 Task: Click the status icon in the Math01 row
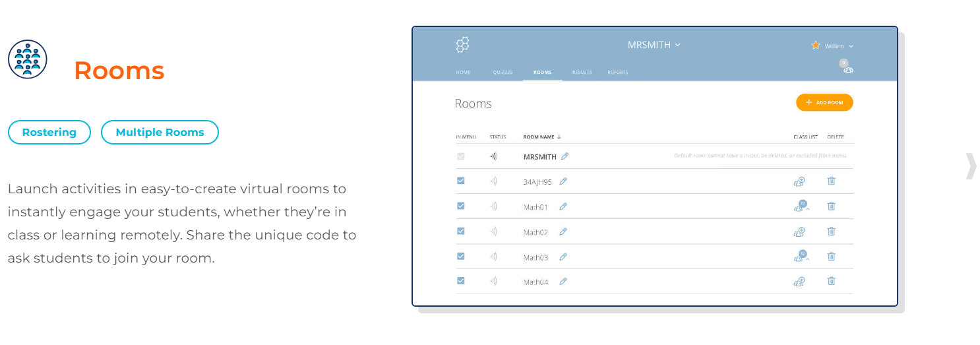click(493, 206)
